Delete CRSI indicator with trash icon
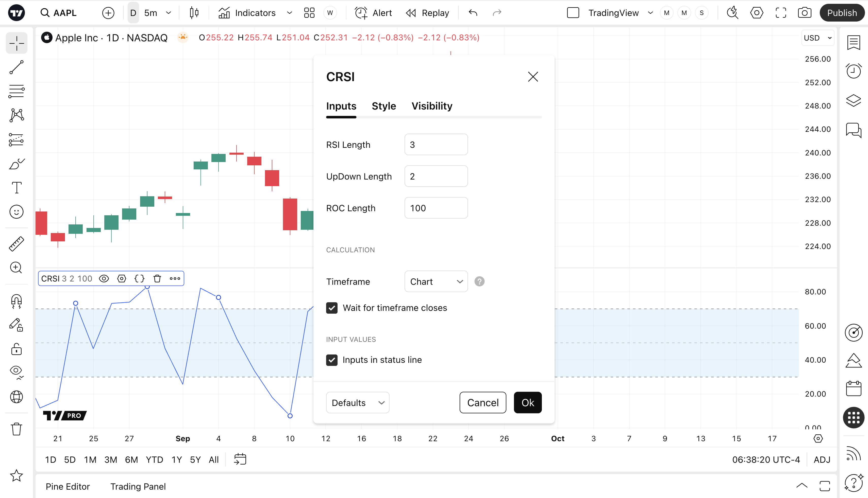The width and height of the screenshot is (868, 498). pyautogui.click(x=157, y=278)
